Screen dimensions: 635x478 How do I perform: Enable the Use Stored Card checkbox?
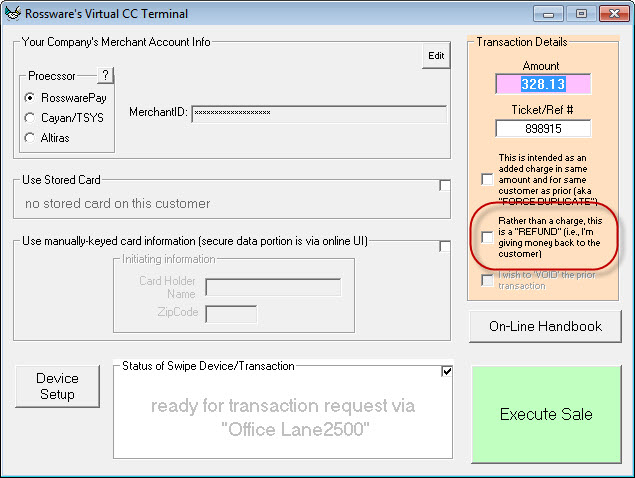tap(444, 185)
